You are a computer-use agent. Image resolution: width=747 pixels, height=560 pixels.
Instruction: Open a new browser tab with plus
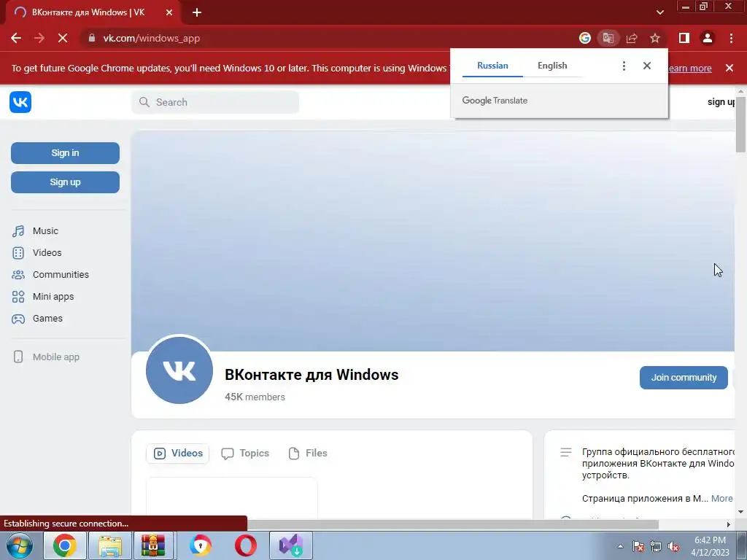click(197, 12)
